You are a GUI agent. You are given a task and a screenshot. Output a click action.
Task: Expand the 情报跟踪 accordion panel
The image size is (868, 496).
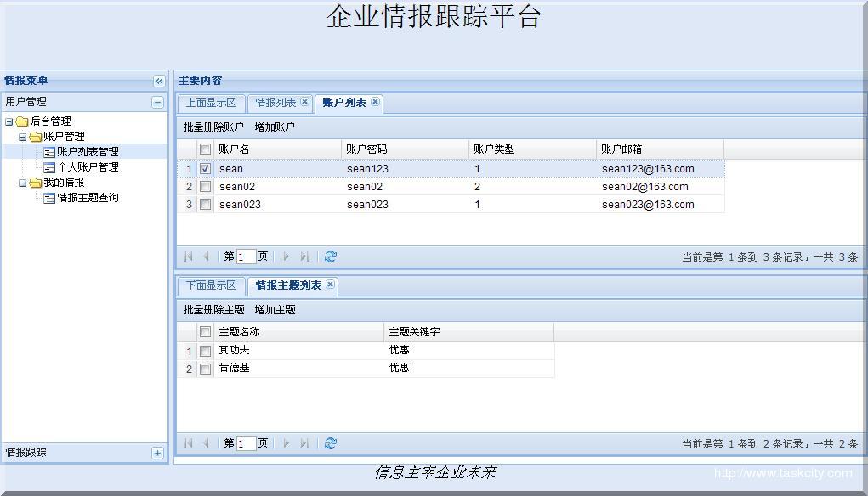click(x=157, y=454)
